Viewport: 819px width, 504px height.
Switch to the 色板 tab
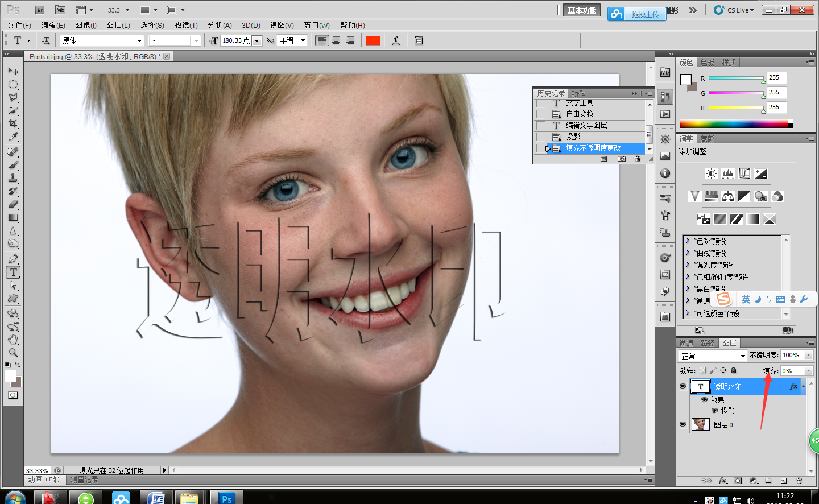(707, 63)
